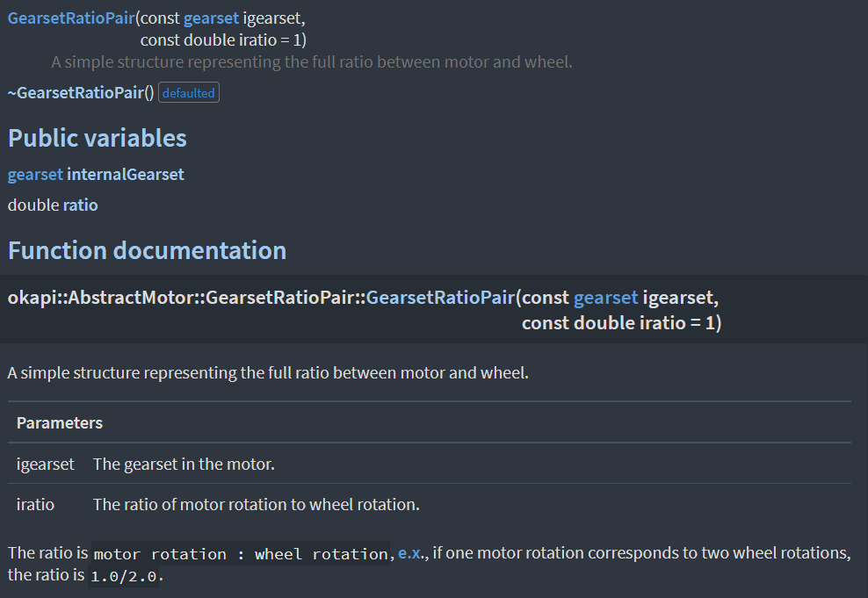This screenshot has height=598, width=868.
Task: Click the 1.0/2.0 inline code snippet
Action: [124, 576]
